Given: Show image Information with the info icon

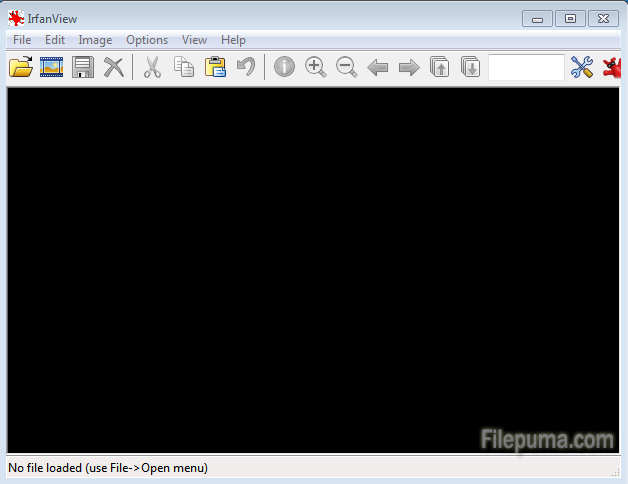Looking at the screenshot, I should click(285, 68).
